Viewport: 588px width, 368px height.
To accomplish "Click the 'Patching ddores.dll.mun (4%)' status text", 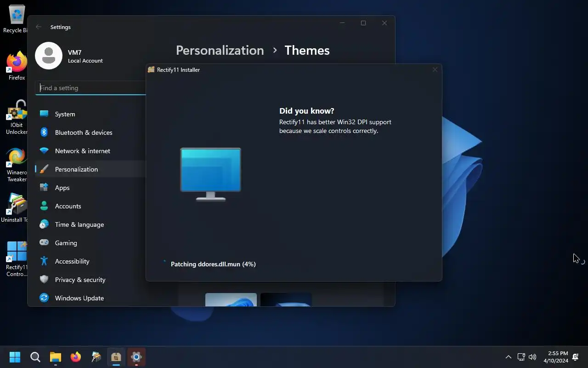I will pyautogui.click(x=213, y=264).
